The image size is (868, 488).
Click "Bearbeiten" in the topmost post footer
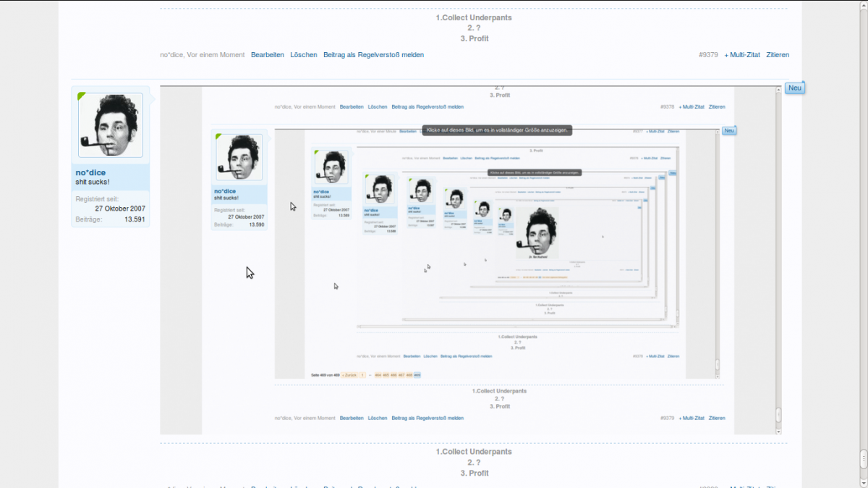click(x=267, y=55)
